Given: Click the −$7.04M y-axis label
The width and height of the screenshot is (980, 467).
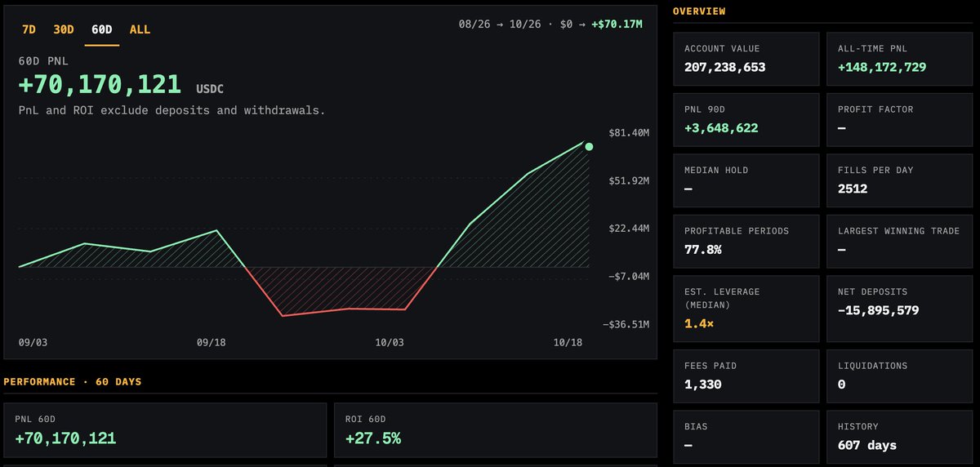Looking at the screenshot, I should 629,276.
